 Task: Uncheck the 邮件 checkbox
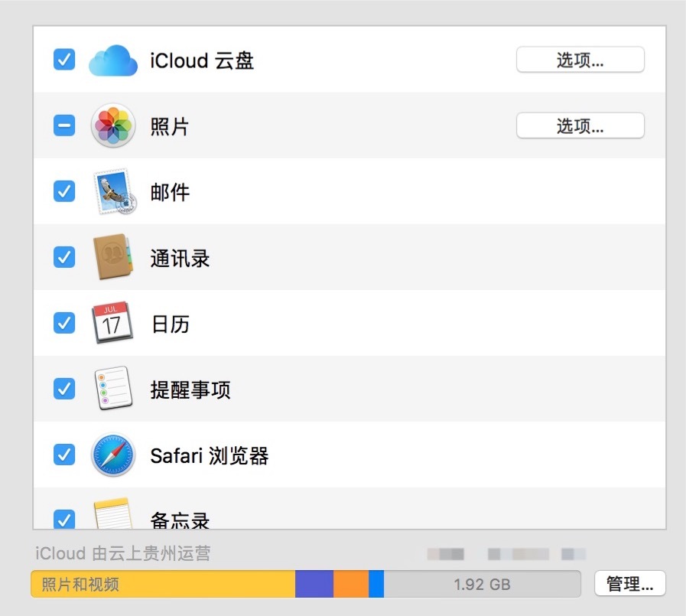click(x=64, y=191)
